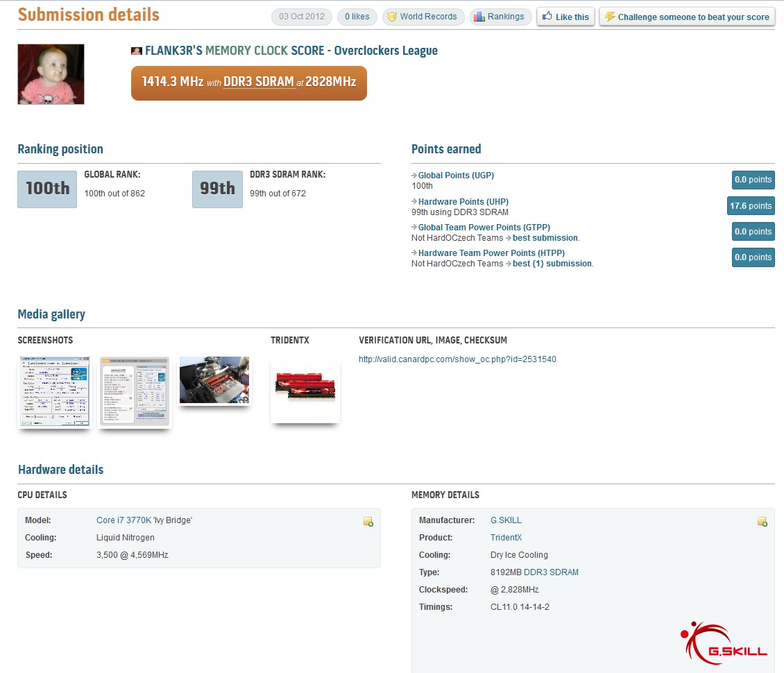The height and width of the screenshot is (673, 784).
Task: Click the World Records shield icon
Action: pos(392,17)
